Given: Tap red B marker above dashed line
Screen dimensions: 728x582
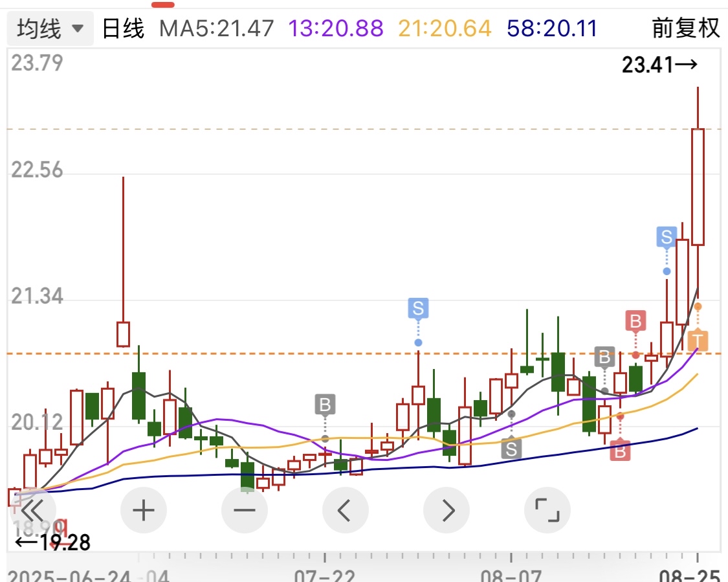Looking at the screenshot, I should tap(635, 321).
